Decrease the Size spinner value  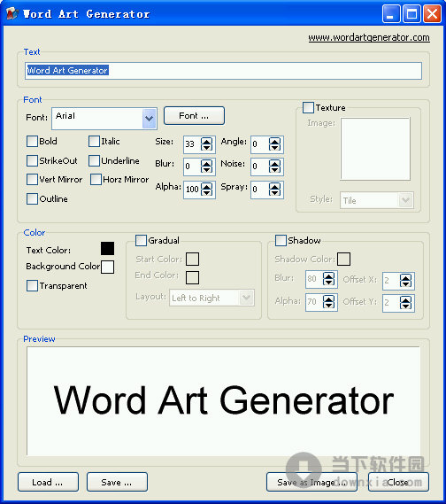point(206,147)
